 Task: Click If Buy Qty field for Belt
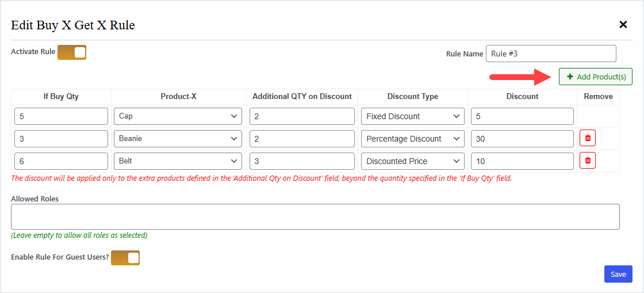coord(61,161)
